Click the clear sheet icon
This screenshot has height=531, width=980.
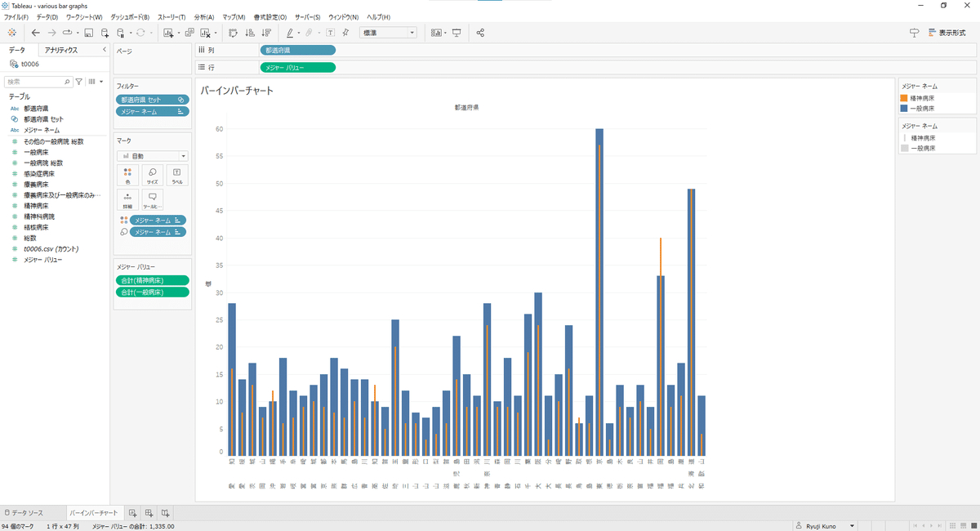click(206, 33)
